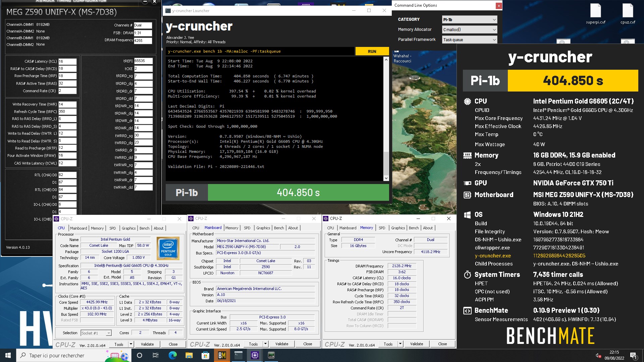Screen dimensions: 644x362
Task: Click the DRAM Frequency field showing 4255
Action: (x=143, y=41)
